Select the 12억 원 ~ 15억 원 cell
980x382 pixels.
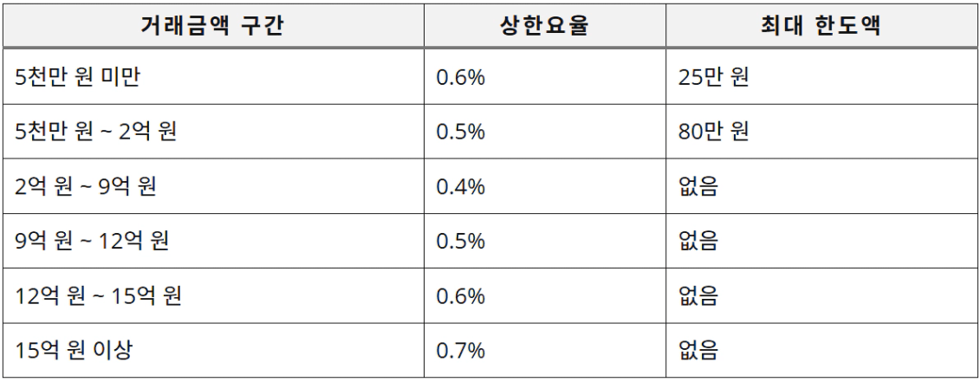98,296
